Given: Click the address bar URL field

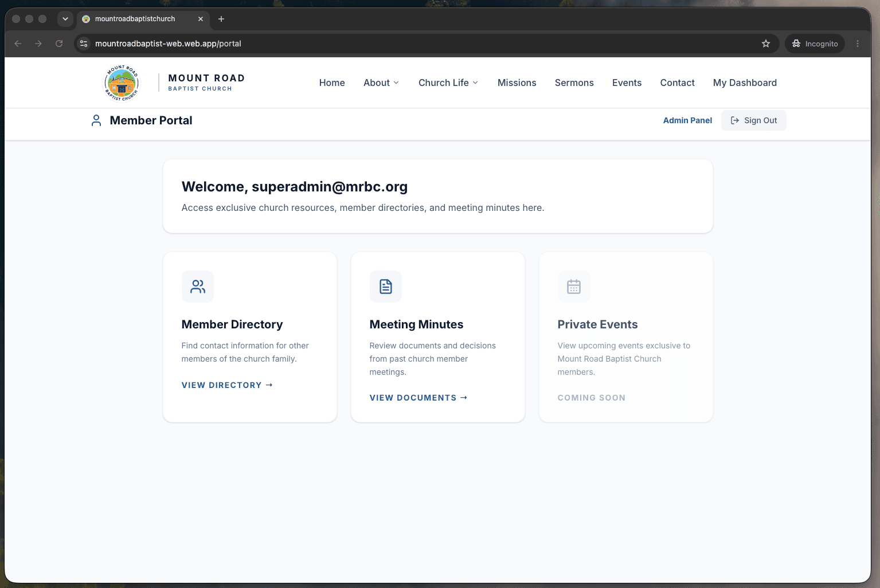Looking at the screenshot, I should pos(424,44).
